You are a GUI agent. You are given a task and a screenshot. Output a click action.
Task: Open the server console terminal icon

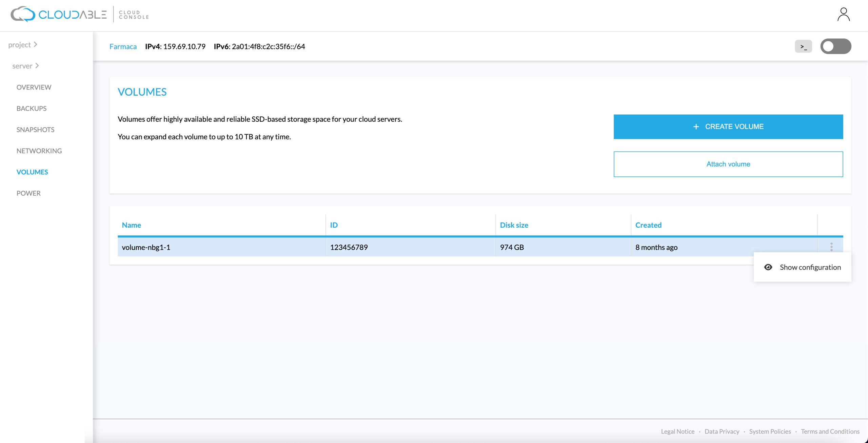pyautogui.click(x=803, y=46)
